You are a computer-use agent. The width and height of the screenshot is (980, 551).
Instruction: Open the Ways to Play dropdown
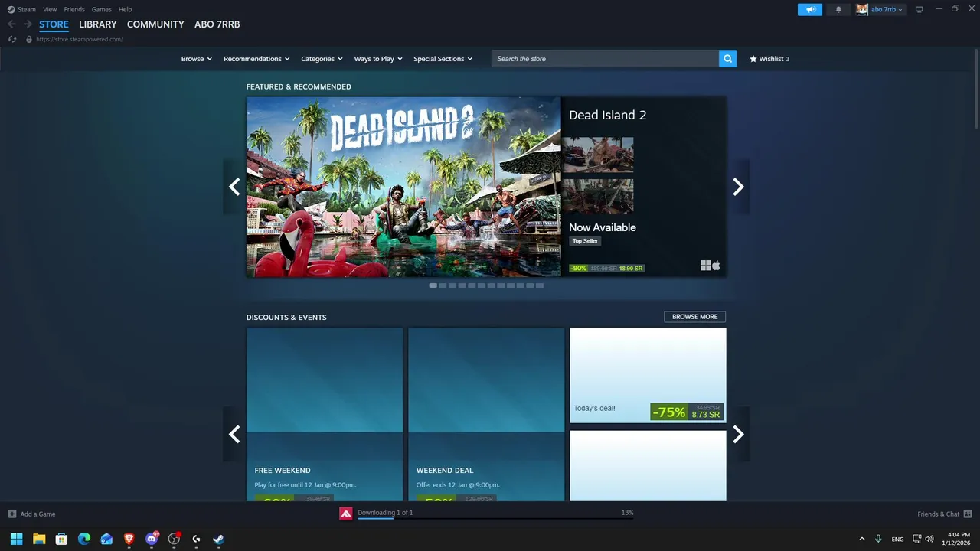tap(378, 59)
